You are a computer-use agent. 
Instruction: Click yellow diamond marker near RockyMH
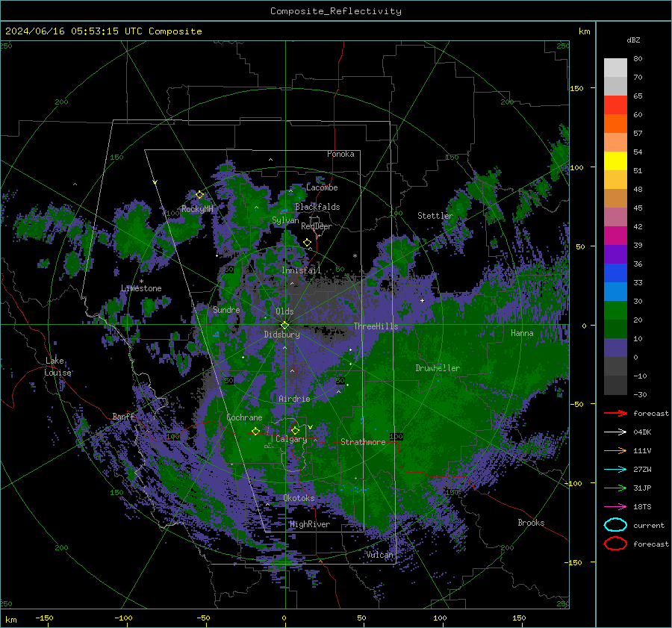click(x=199, y=195)
